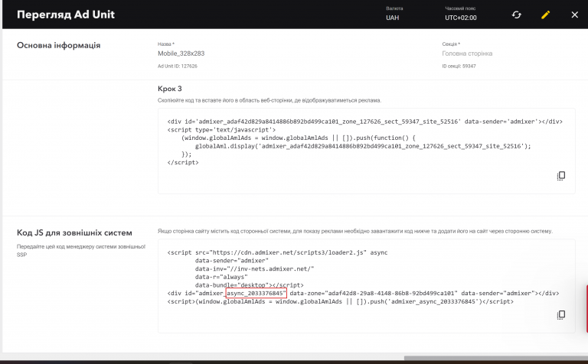Click the Якщо сторінка сайту містить description
Viewport: 588px width, 364px height.
coord(355,231)
